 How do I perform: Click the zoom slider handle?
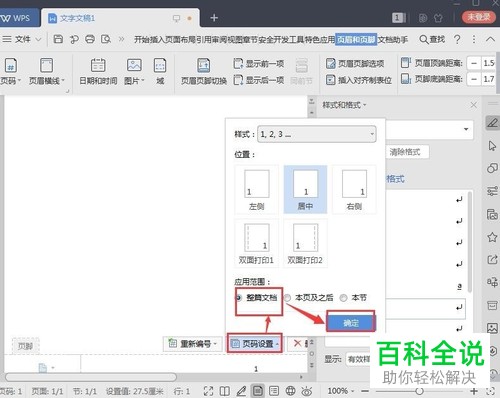[x=419, y=391]
